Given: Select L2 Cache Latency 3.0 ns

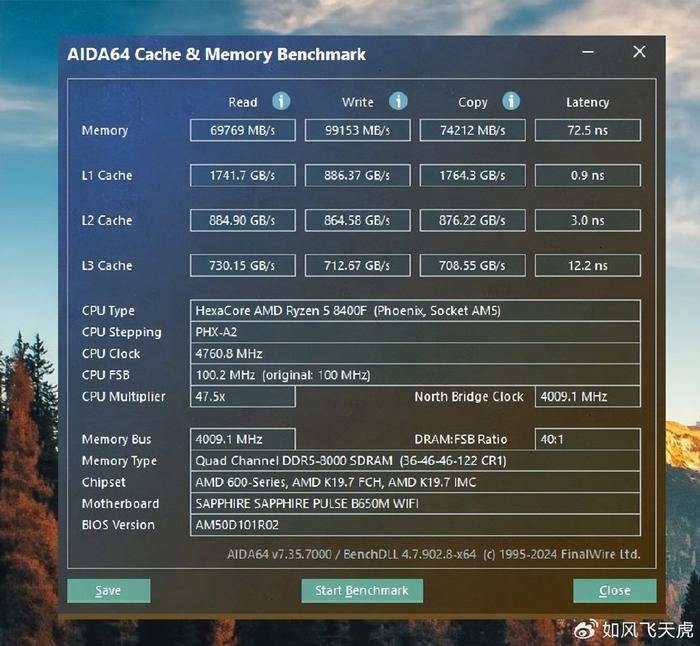Looking at the screenshot, I should point(588,221).
